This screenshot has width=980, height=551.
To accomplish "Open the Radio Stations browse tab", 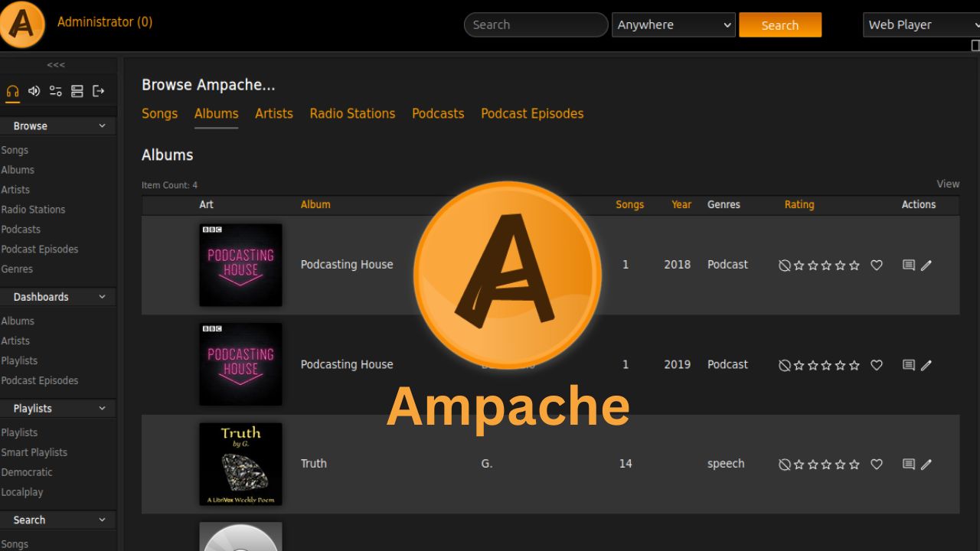I will click(x=352, y=113).
